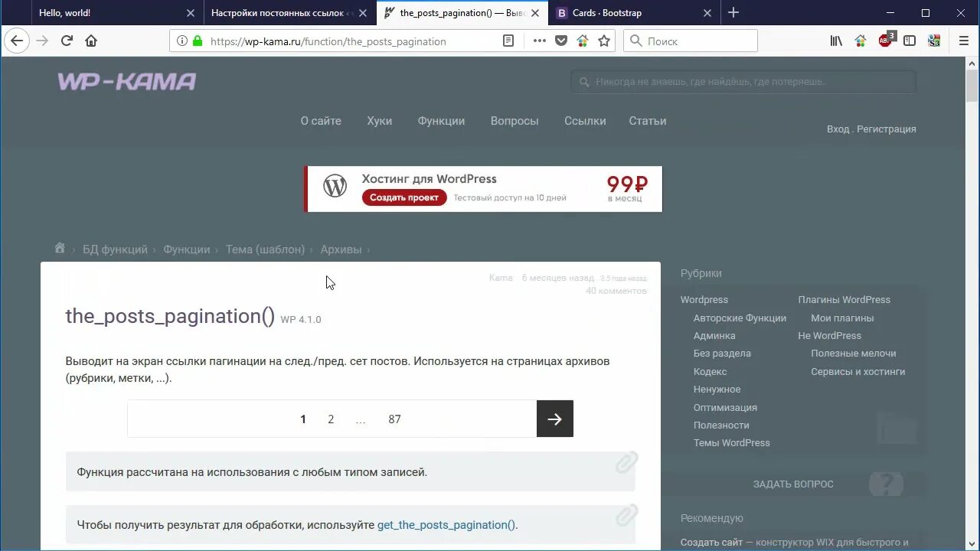This screenshot has height=551, width=980.
Task: Click the WordPress logo in the hosting banner
Action: click(x=335, y=186)
